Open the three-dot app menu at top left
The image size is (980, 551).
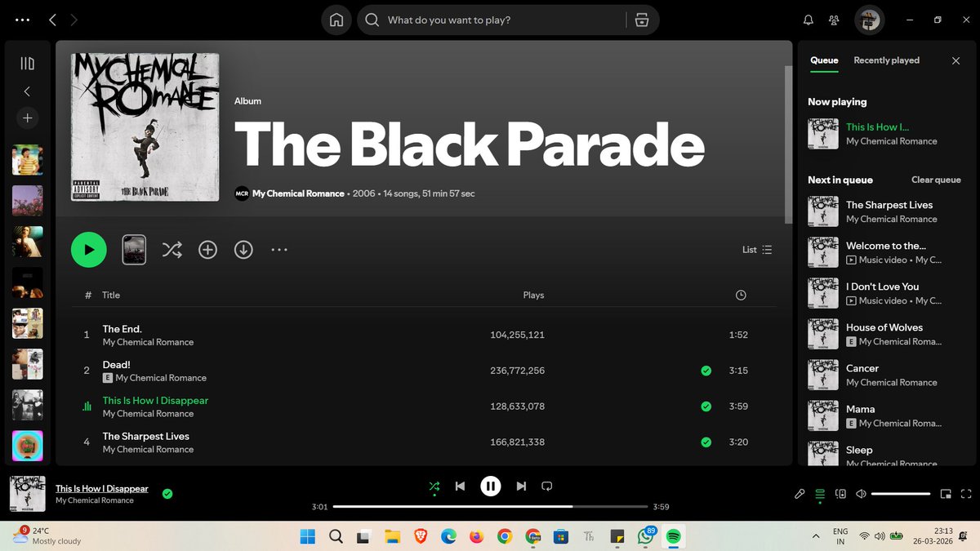pyautogui.click(x=23, y=20)
